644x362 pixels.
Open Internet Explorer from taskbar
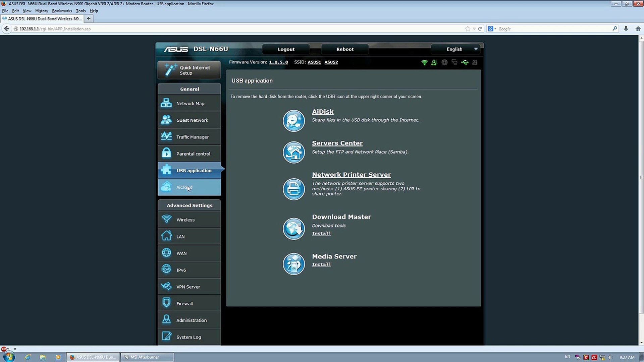28,357
